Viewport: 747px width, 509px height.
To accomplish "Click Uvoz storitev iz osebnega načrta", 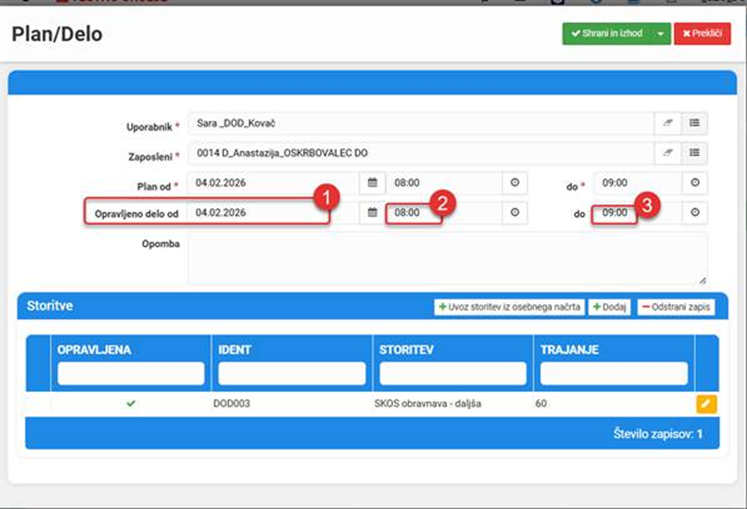I will click(509, 307).
